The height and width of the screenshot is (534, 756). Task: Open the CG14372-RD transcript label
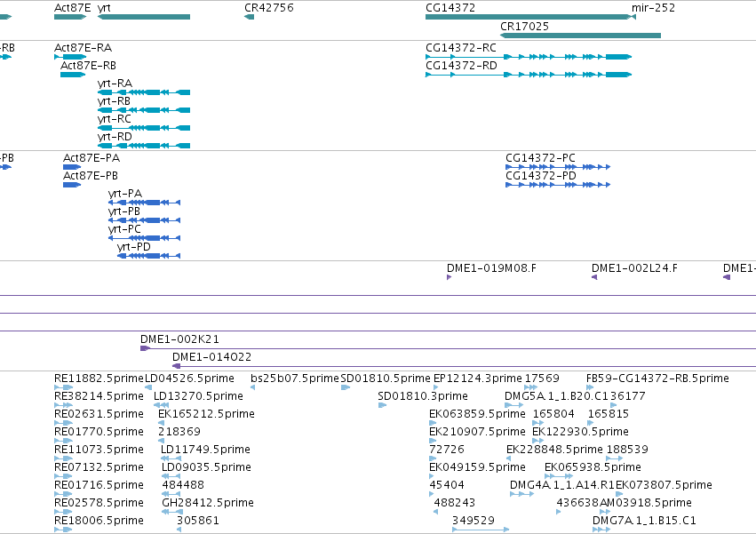coord(461,66)
